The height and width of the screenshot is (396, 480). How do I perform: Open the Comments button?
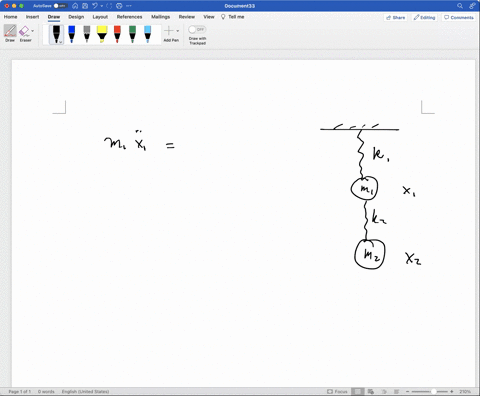pos(459,18)
